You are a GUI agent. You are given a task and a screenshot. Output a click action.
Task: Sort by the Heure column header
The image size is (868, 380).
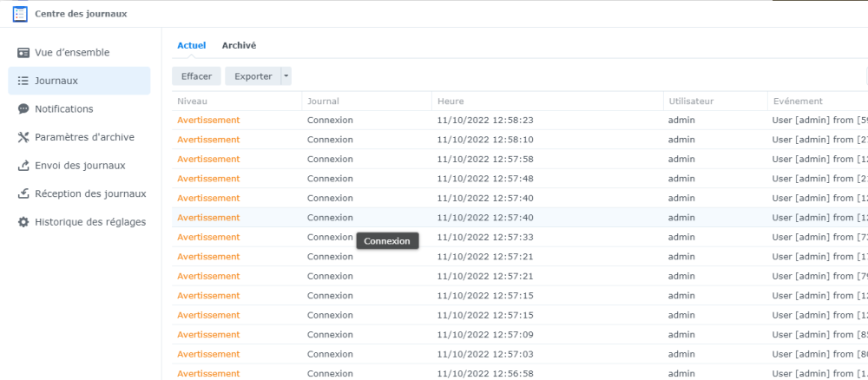coord(450,102)
